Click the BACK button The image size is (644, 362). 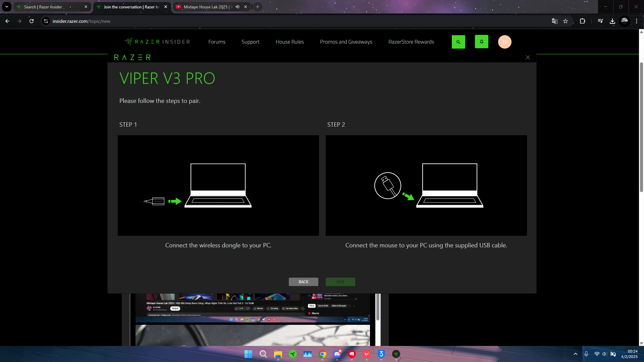click(x=304, y=282)
